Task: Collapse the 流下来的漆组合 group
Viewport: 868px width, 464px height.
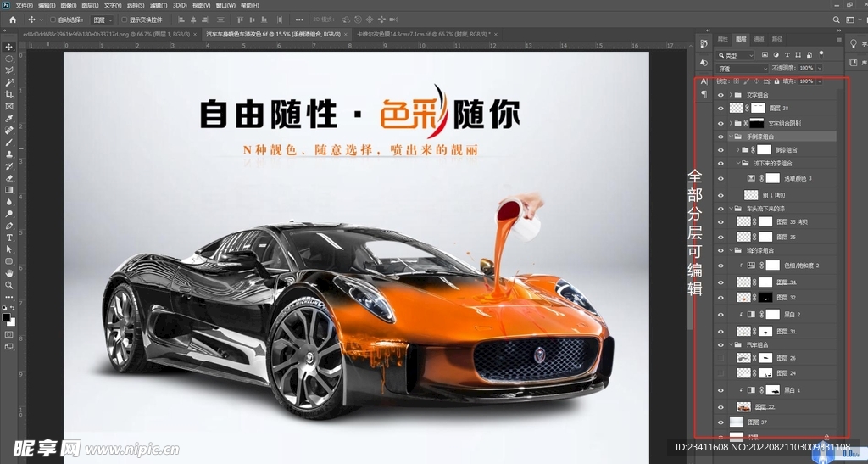Action: click(x=738, y=163)
